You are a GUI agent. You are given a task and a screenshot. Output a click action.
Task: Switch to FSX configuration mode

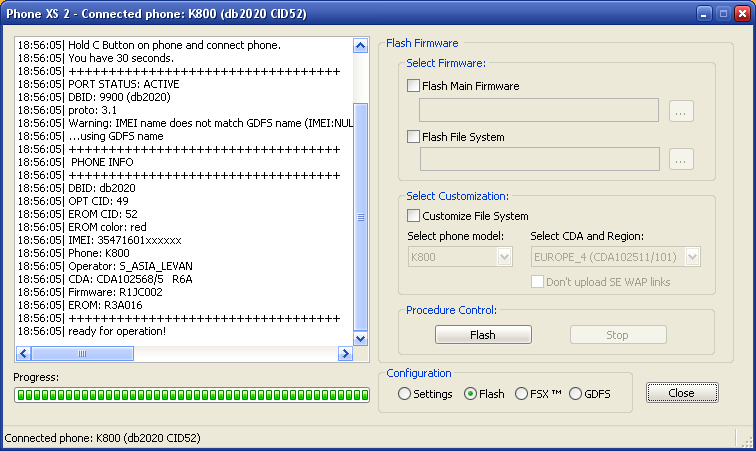click(x=521, y=394)
